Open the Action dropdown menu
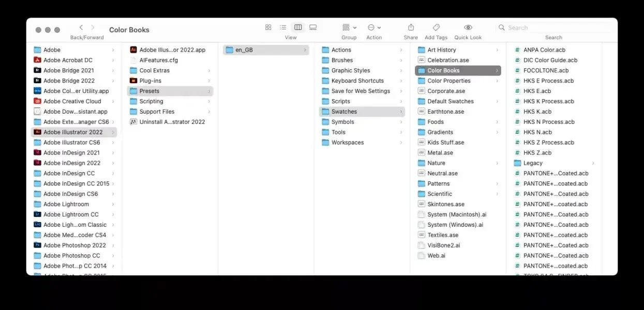Image resolution: width=644 pixels, height=310 pixels. click(x=374, y=27)
